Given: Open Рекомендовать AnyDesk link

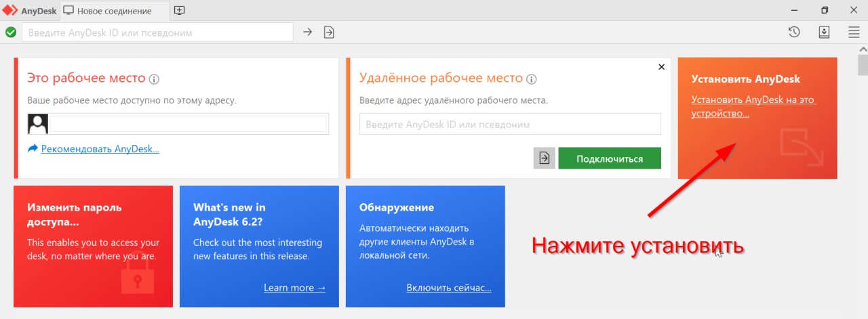Looking at the screenshot, I should [x=100, y=148].
